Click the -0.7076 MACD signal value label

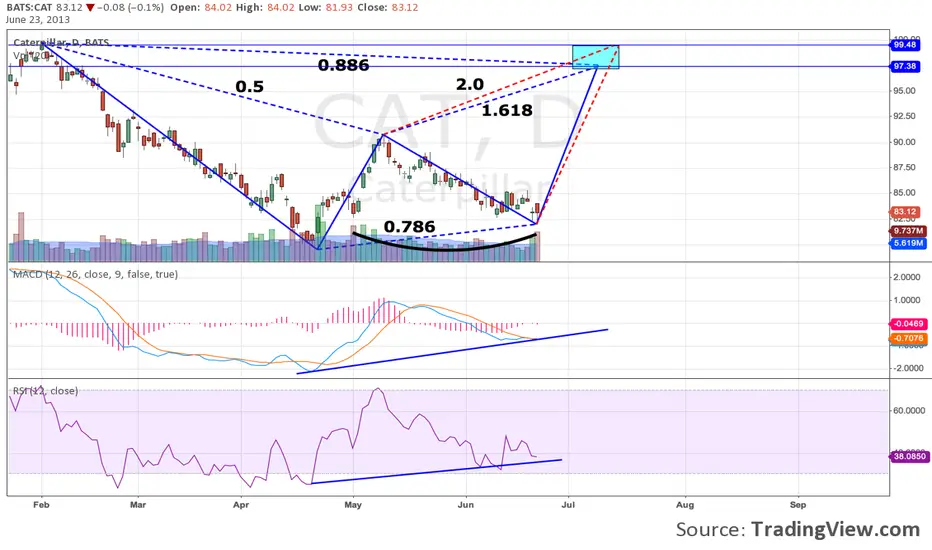[x=908, y=338]
